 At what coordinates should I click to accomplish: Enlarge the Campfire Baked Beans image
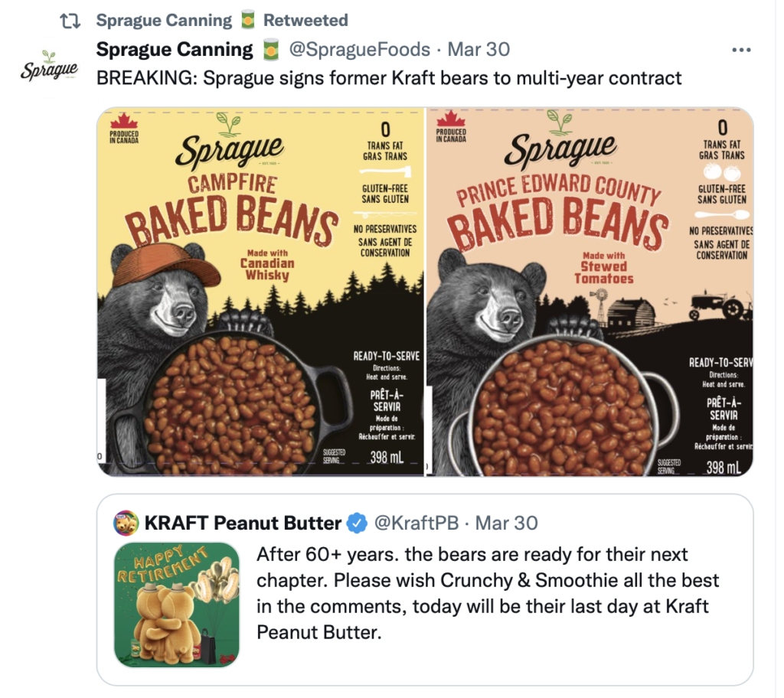coord(260,292)
